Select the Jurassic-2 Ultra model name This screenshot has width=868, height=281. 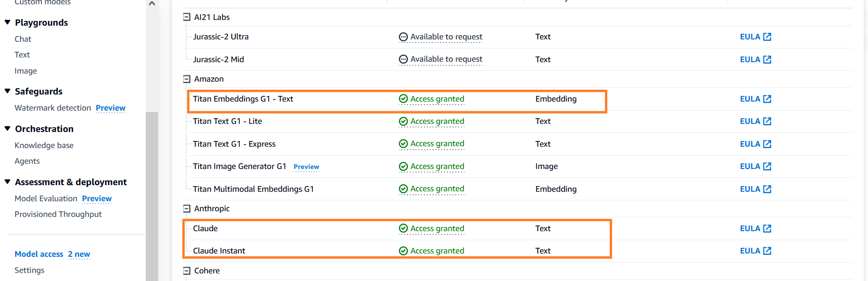pyautogui.click(x=221, y=37)
